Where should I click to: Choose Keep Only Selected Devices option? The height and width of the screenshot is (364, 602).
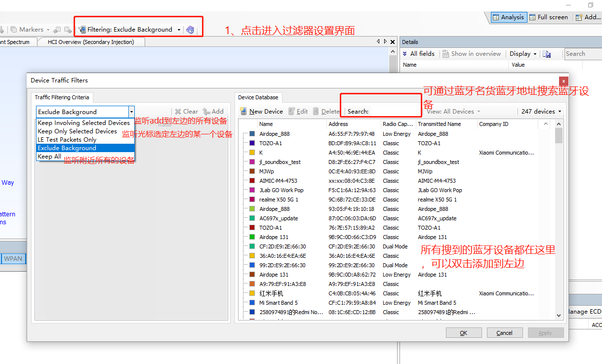pos(78,131)
